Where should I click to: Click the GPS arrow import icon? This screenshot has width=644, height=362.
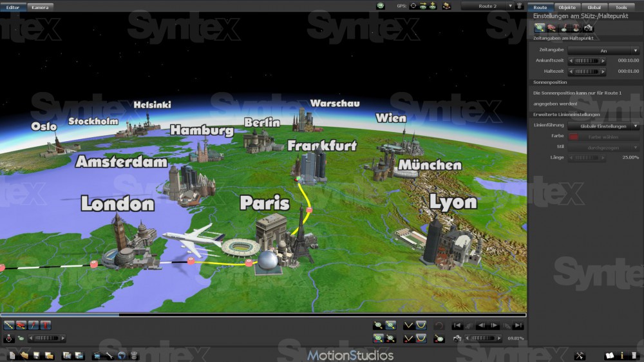pyautogui.click(x=423, y=6)
